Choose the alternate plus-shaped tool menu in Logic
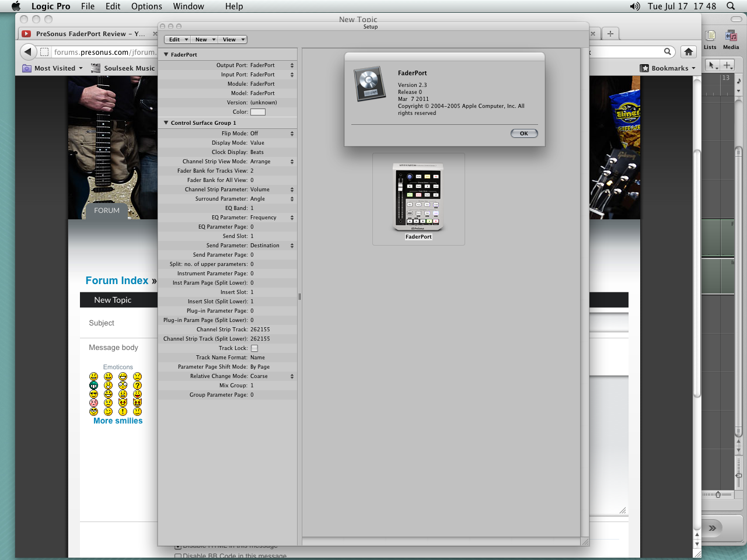 click(727, 65)
